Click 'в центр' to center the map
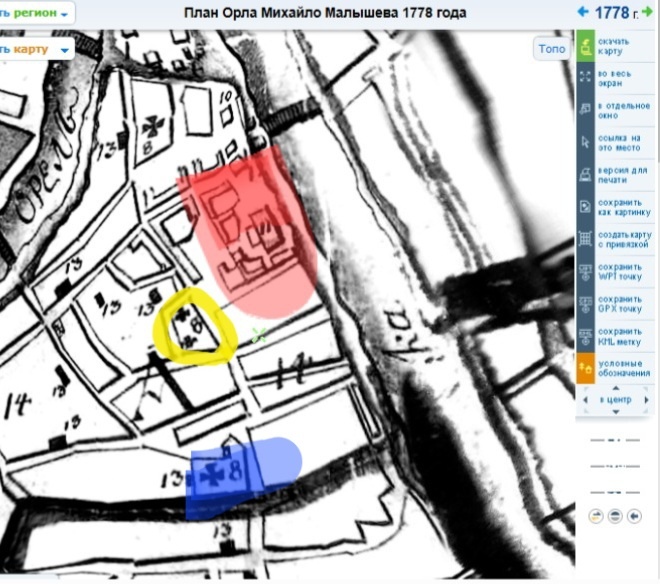 coord(615,400)
